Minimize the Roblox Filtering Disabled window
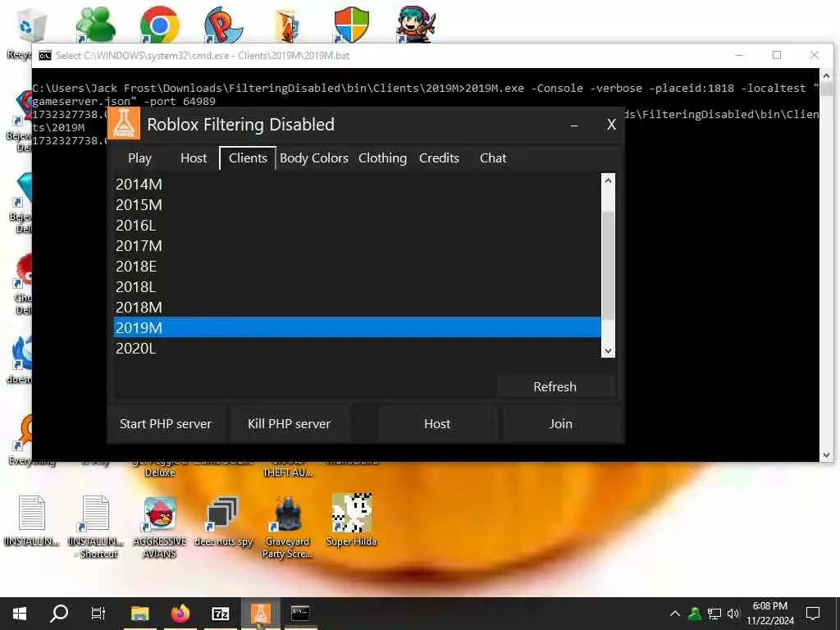The image size is (840, 630). point(573,125)
